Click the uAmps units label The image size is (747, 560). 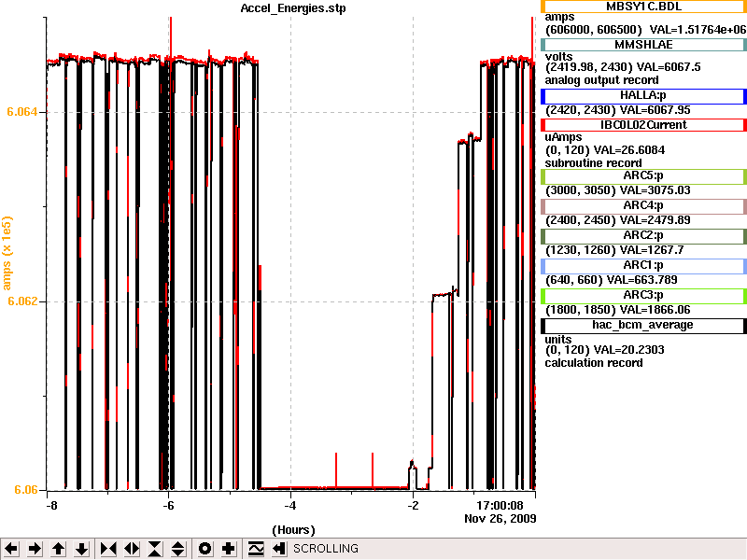click(x=563, y=137)
